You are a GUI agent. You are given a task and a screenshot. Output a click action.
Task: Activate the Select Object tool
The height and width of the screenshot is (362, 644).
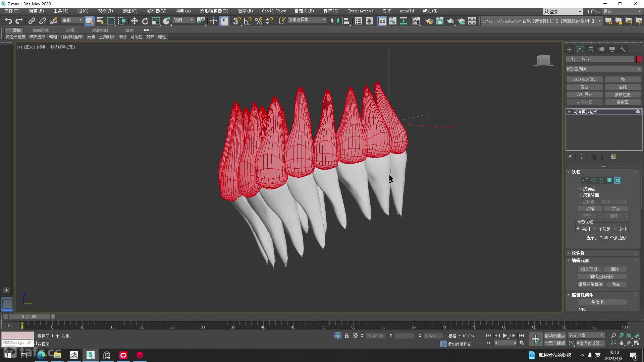[89, 21]
